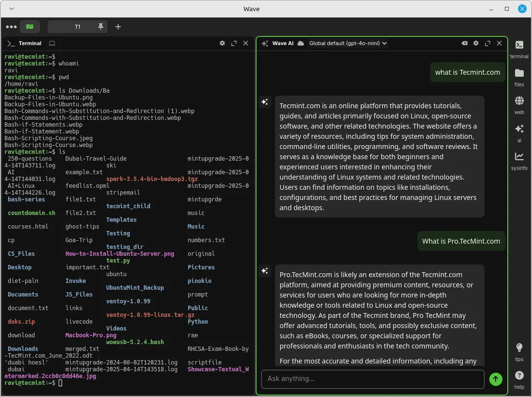This screenshot has height=397, width=532.
Task: Click 'bash-series' directory in terminal listing
Action: coord(26,199)
